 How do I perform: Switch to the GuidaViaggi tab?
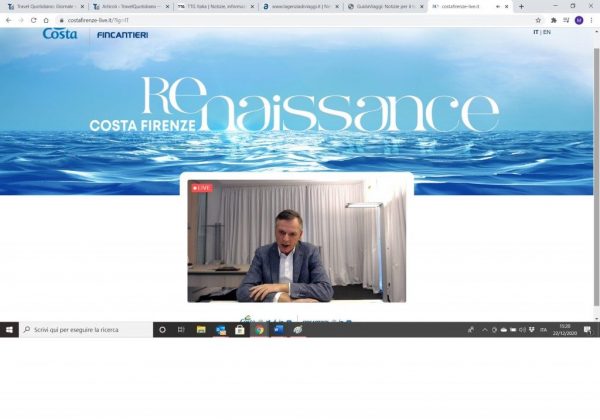click(385, 6)
